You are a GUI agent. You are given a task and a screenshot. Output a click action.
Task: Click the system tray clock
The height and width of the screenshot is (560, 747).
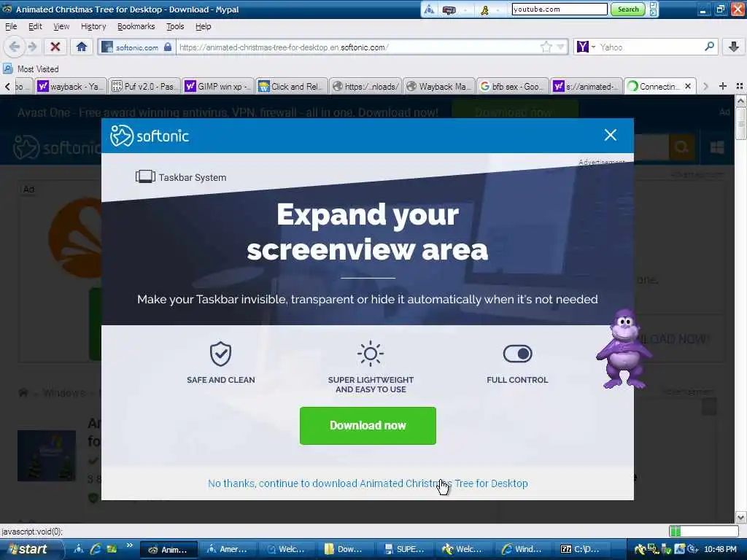(x=720, y=550)
